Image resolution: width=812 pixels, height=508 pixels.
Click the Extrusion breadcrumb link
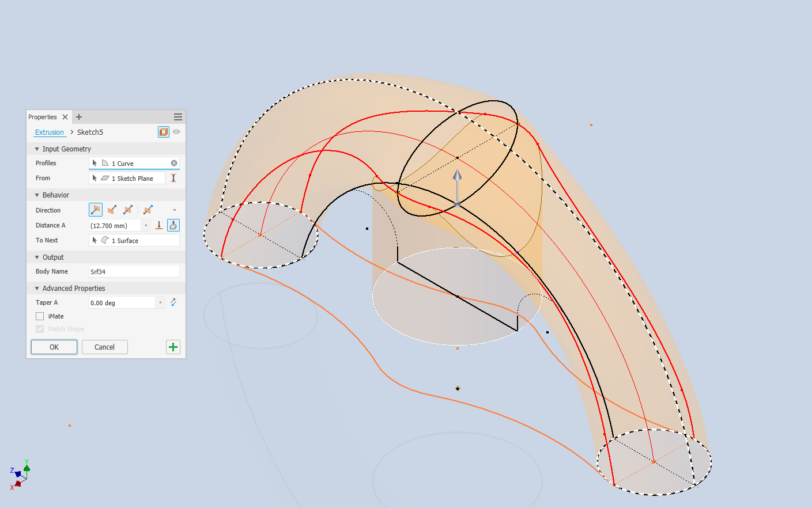pyautogui.click(x=50, y=132)
